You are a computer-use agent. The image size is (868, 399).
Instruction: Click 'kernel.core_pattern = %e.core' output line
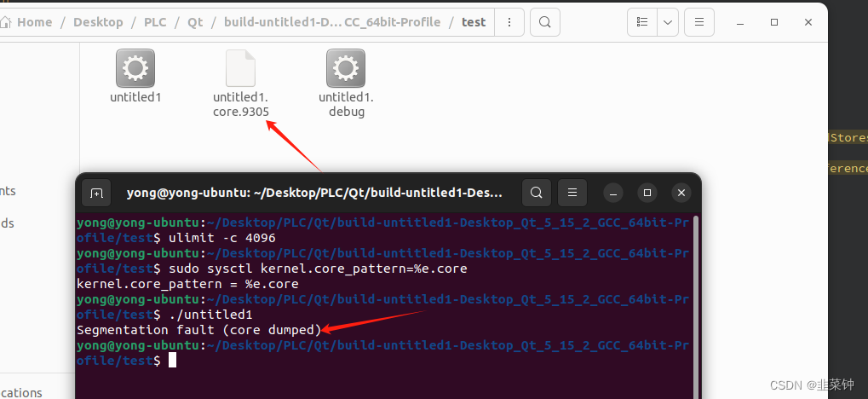tap(187, 284)
